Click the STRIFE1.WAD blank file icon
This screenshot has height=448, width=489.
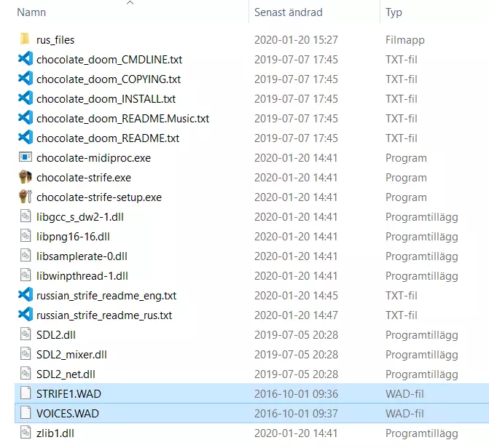pos(26,393)
